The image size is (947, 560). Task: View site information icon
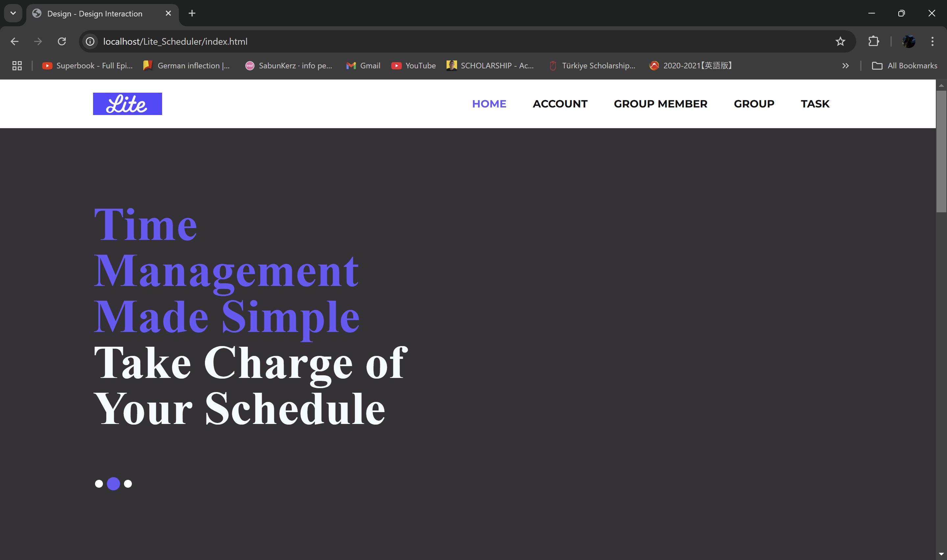coord(90,41)
